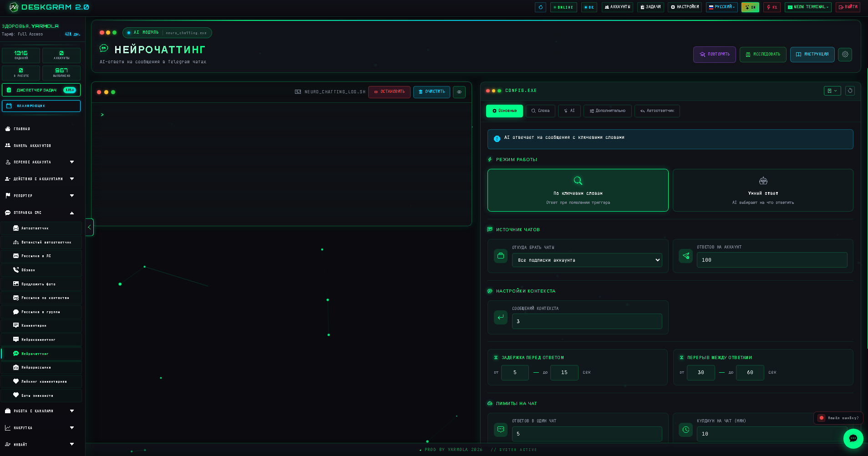Viewport: 868px width, 456px height.
Task: Click the gear icon beside Инструкция
Action: [x=845, y=55]
